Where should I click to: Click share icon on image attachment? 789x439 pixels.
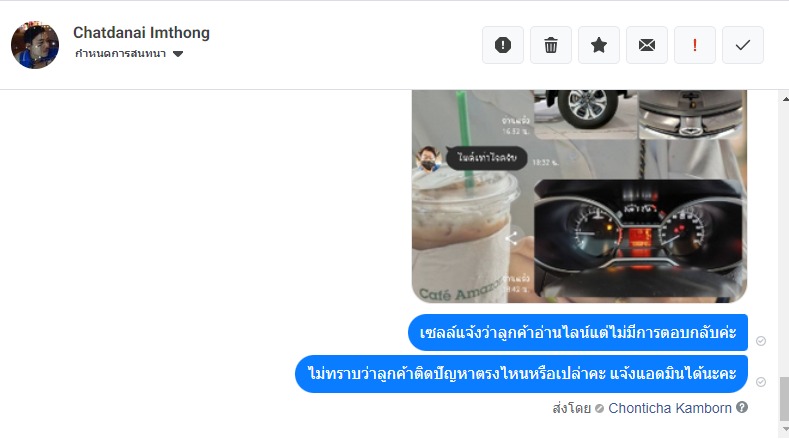pos(511,238)
